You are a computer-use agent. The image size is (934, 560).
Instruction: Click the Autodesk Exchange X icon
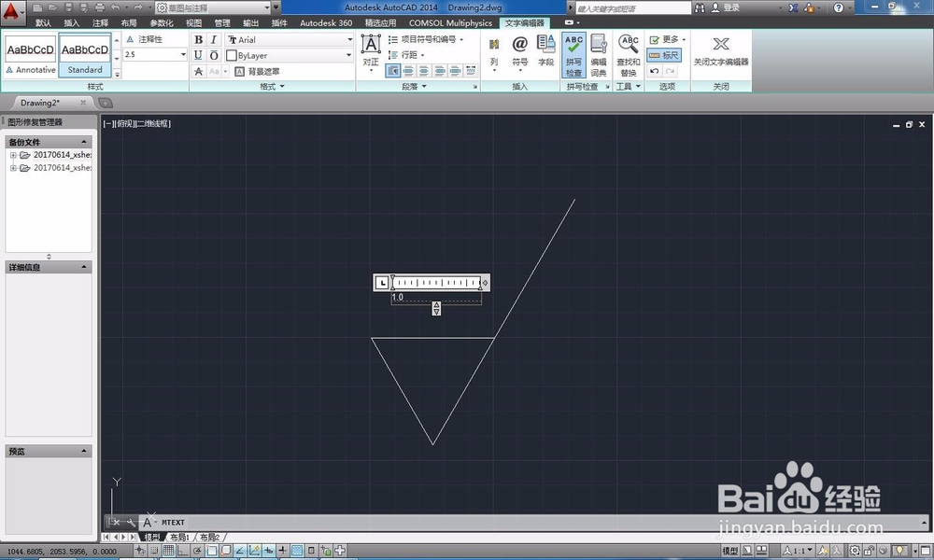[793, 7]
